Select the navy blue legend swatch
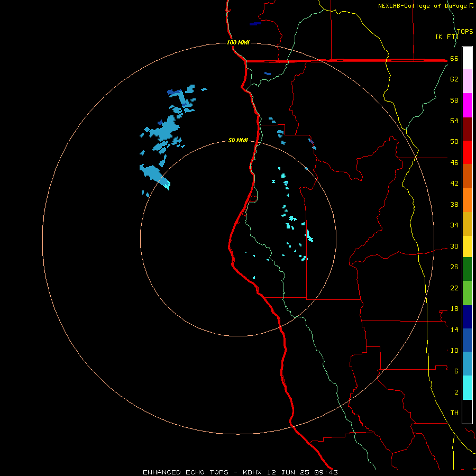This screenshot has width=476, height=476. pos(467,317)
